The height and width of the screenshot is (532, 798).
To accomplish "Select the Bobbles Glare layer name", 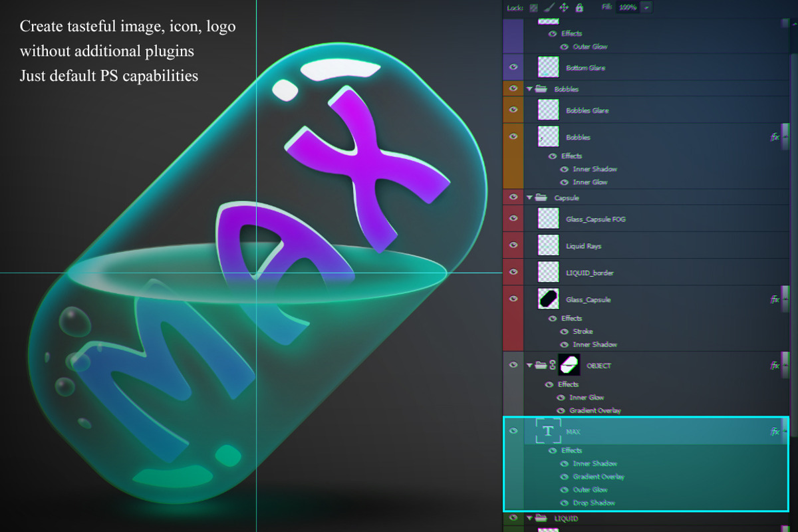I will [587, 110].
